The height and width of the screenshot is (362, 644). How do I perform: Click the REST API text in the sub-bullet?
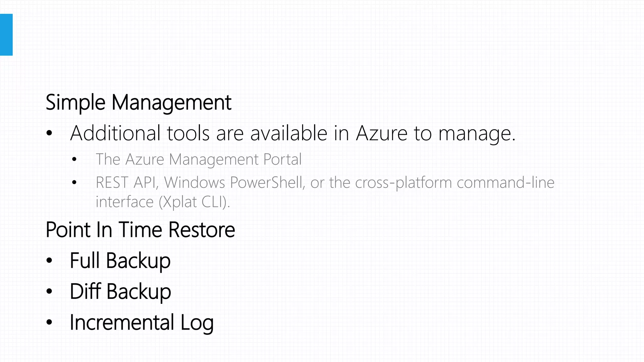pos(126,183)
